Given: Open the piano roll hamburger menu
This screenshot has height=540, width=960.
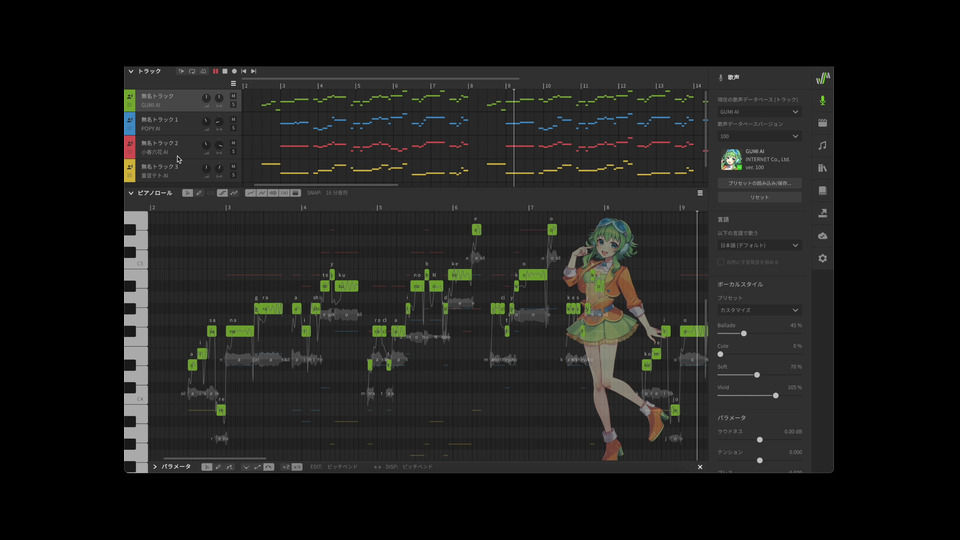Looking at the screenshot, I should click(x=700, y=193).
